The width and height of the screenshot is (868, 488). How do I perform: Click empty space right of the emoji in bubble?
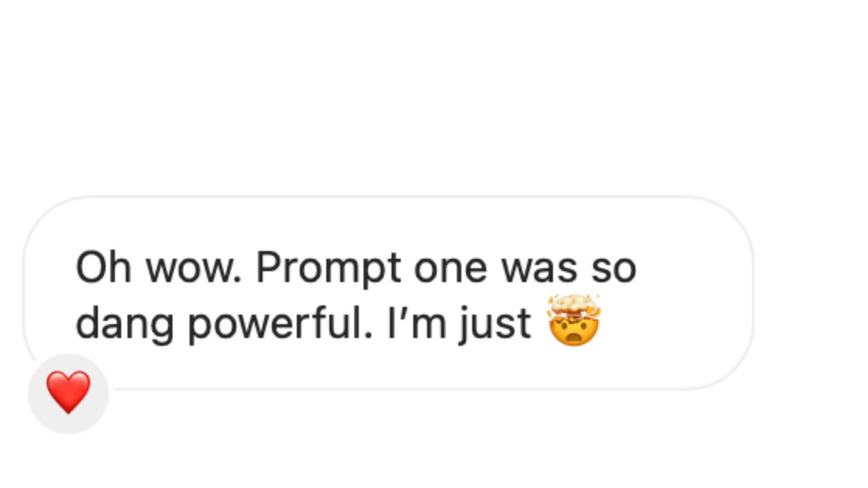(669, 323)
